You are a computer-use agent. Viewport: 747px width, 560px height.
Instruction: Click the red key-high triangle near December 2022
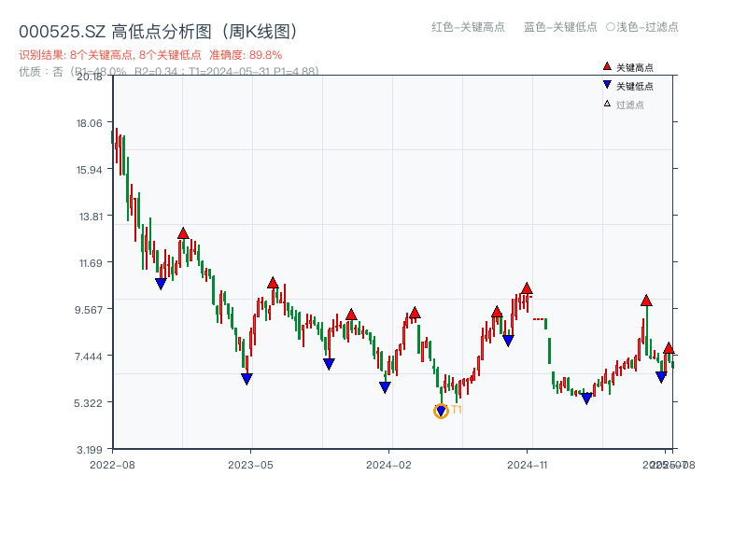pyautogui.click(x=183, y=233)
